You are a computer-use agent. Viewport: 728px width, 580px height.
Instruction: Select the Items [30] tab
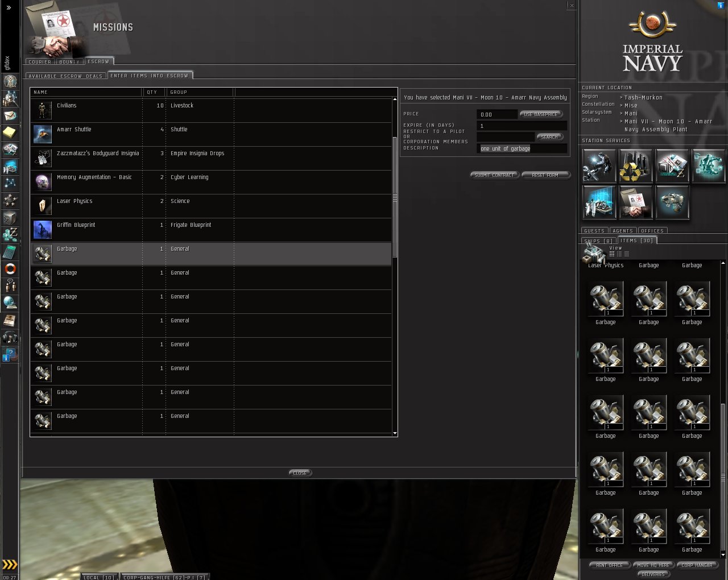637,240
